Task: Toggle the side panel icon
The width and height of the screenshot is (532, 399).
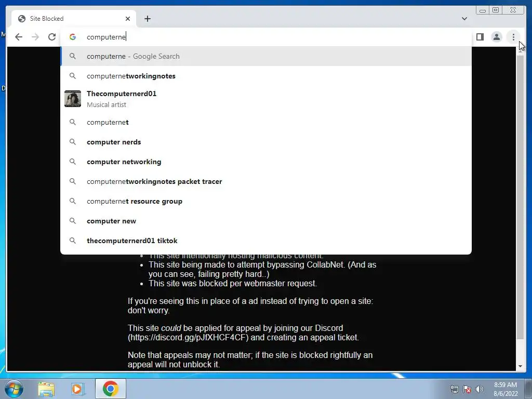Action: [480, 37]
